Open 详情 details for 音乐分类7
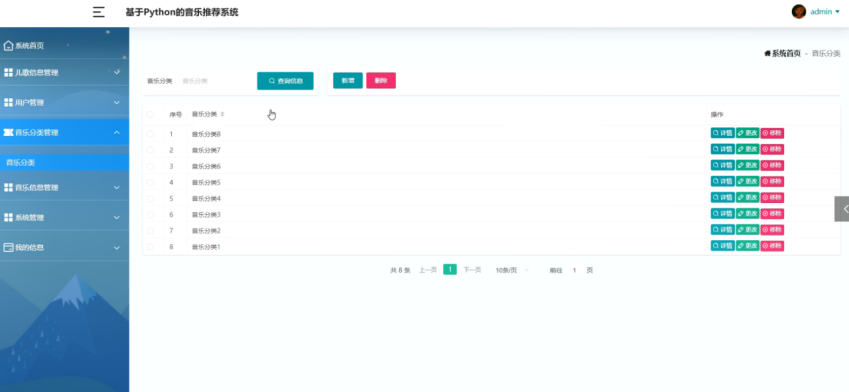Image resolution: width=849 pixels, height=392 pixels. tap(722, 149)
